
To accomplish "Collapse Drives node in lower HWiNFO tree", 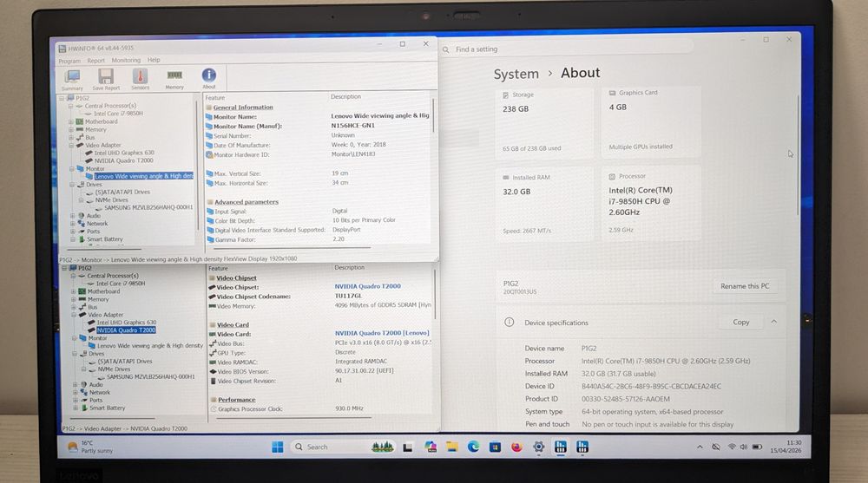I will [74, 354].
